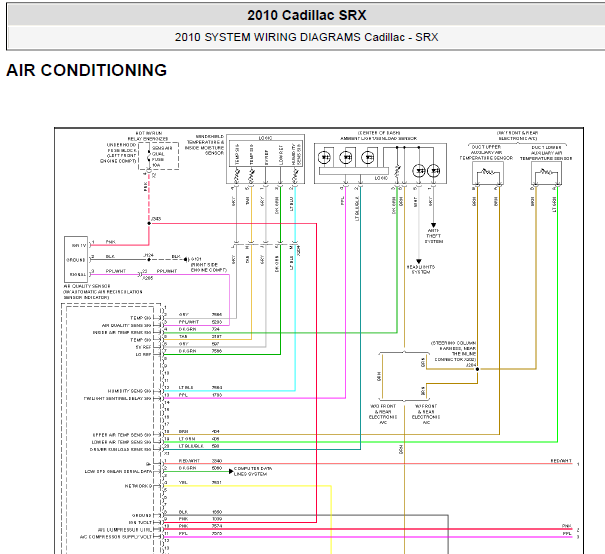The width and height of the screenshot is (605, 554).
Task: Click the "AIR QUALITY SENS SIG" pin label
Action: coord(127,326)
